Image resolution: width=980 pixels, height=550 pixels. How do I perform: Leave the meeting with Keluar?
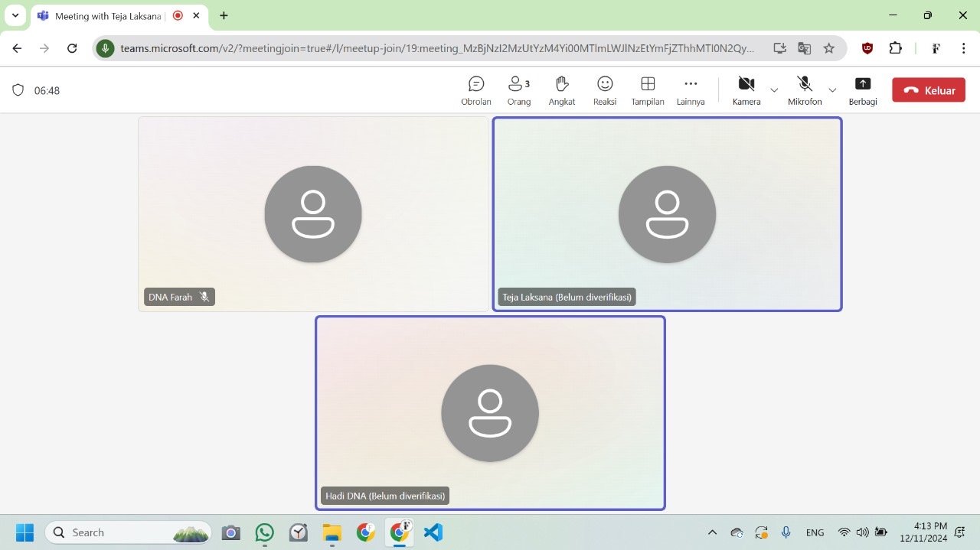click(928, 90)
